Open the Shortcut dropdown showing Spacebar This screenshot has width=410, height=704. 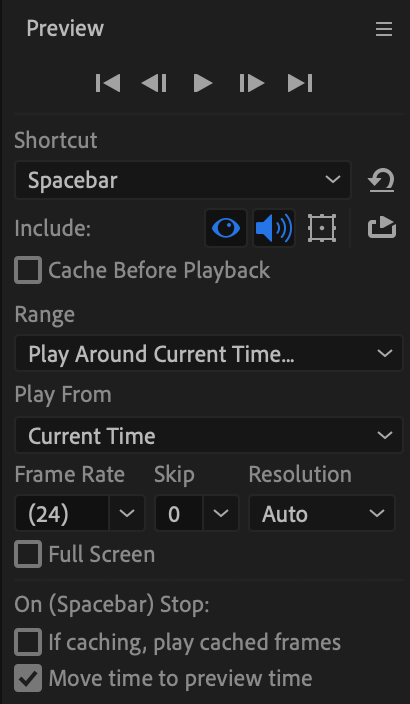[183, 180]
